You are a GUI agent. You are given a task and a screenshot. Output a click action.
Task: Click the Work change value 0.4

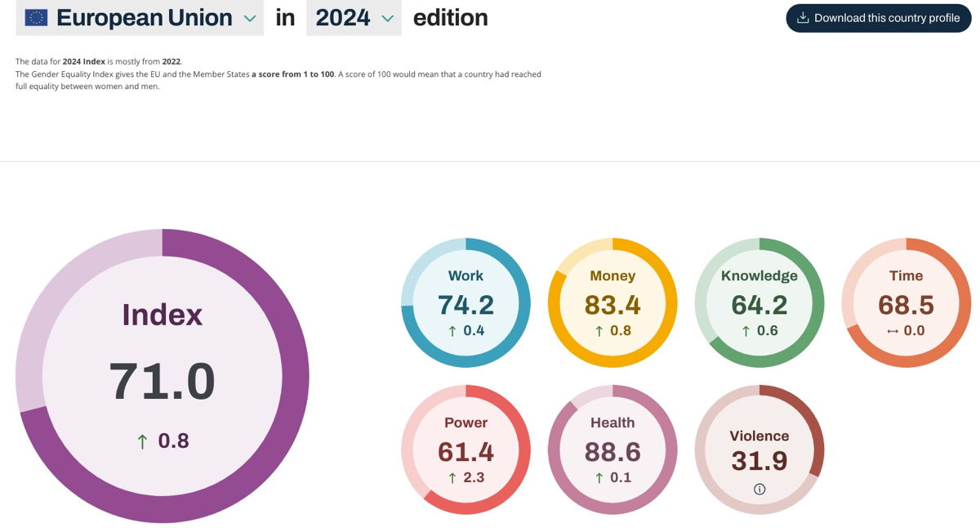coord(474,330)
